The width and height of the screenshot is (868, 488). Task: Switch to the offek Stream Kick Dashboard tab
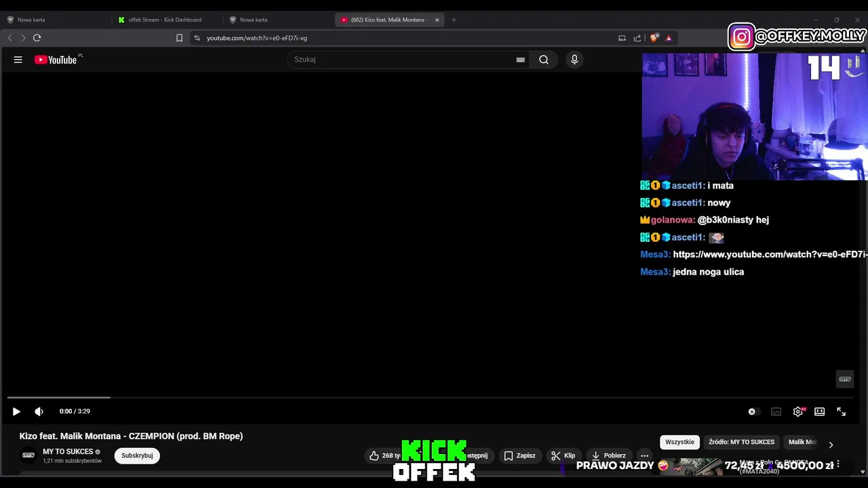(166, 20)
